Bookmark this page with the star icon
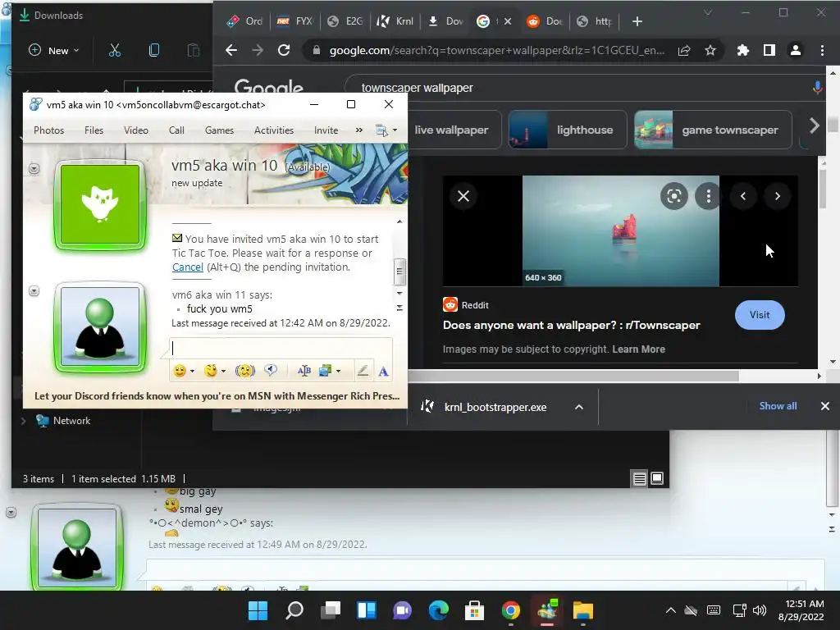Screen dimensions: 840x630 710,50
